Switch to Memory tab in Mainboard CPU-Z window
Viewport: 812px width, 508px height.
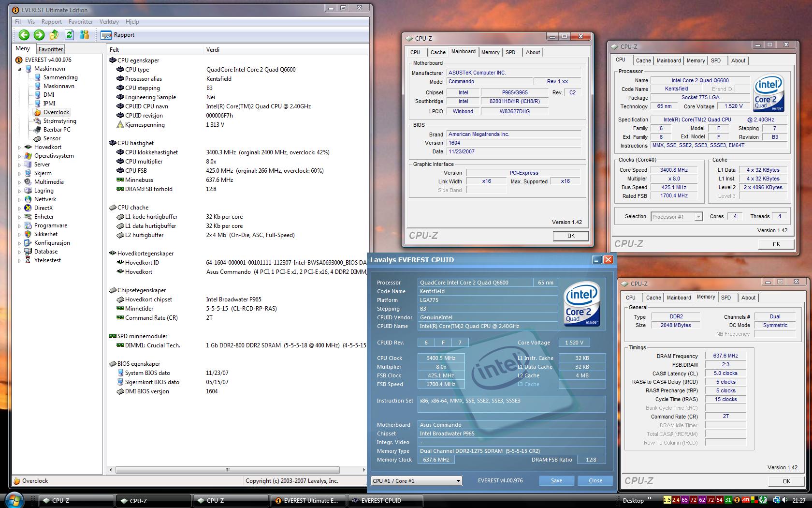(x=491, y=52)
